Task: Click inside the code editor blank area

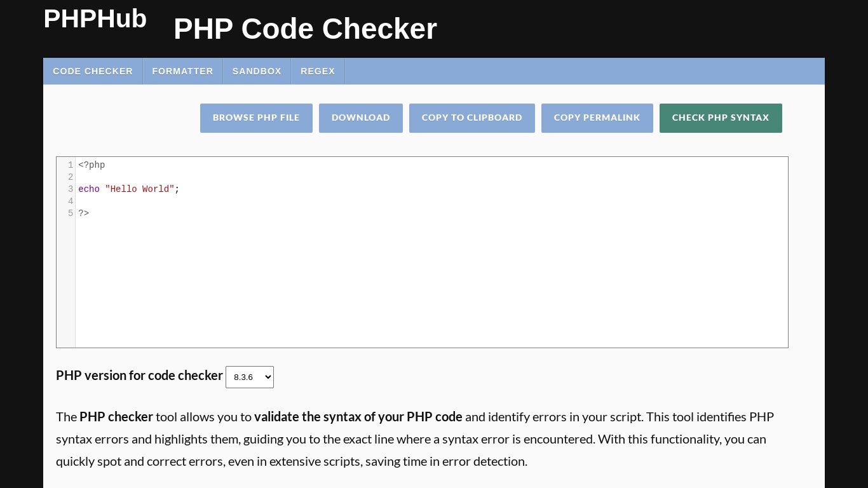Action: point(431,283)
